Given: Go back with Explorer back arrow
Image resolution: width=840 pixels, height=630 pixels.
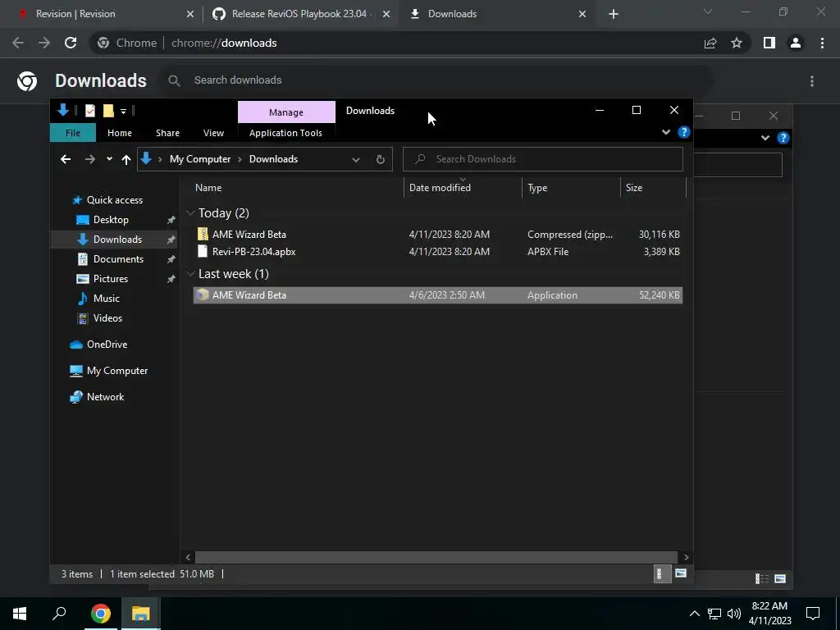Looking at the screenshot, I should (66, 159).
